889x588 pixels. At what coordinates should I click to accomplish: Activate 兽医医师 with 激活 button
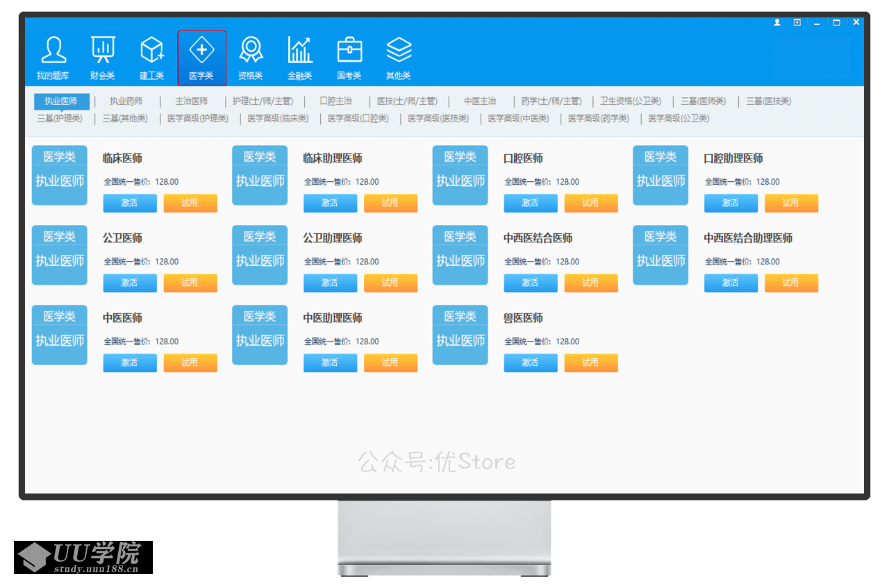(x=531, y=362)
